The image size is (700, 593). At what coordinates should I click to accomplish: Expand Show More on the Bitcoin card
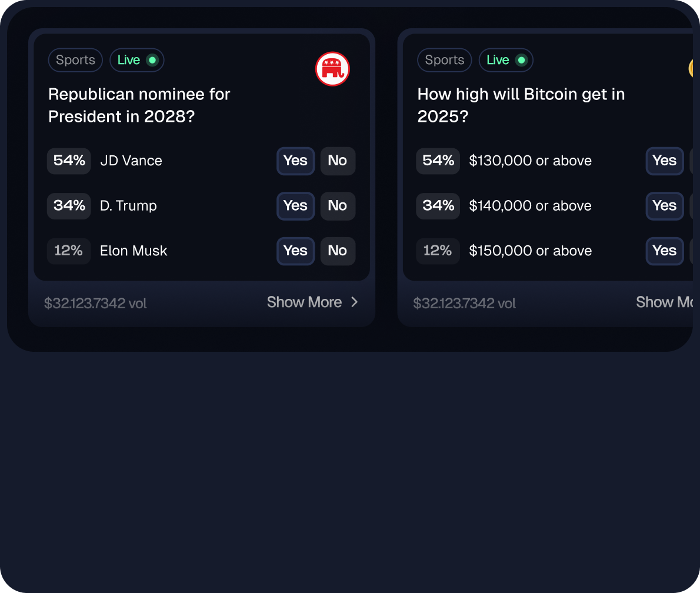coord(665,302)
